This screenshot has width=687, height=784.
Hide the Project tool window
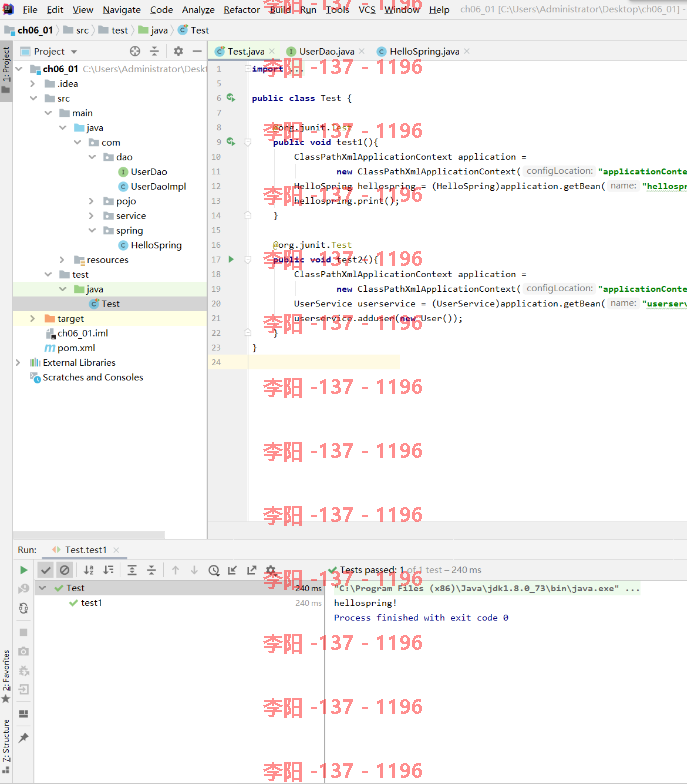(197, 51)
